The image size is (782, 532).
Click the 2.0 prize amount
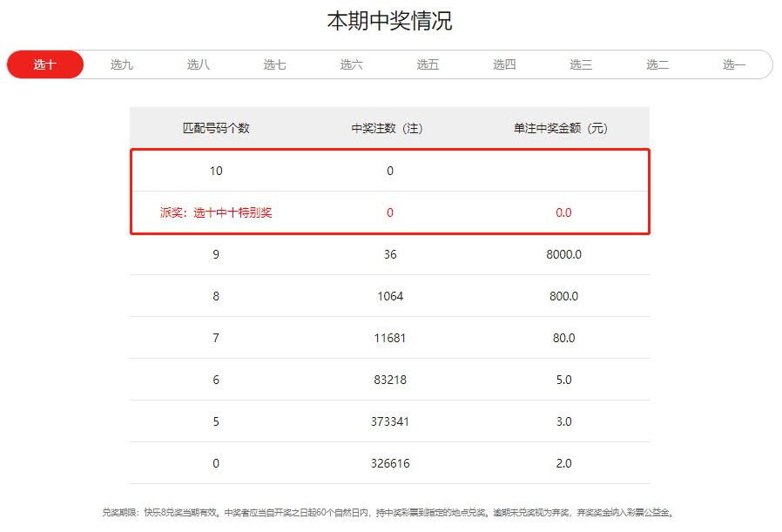(563, 464)
